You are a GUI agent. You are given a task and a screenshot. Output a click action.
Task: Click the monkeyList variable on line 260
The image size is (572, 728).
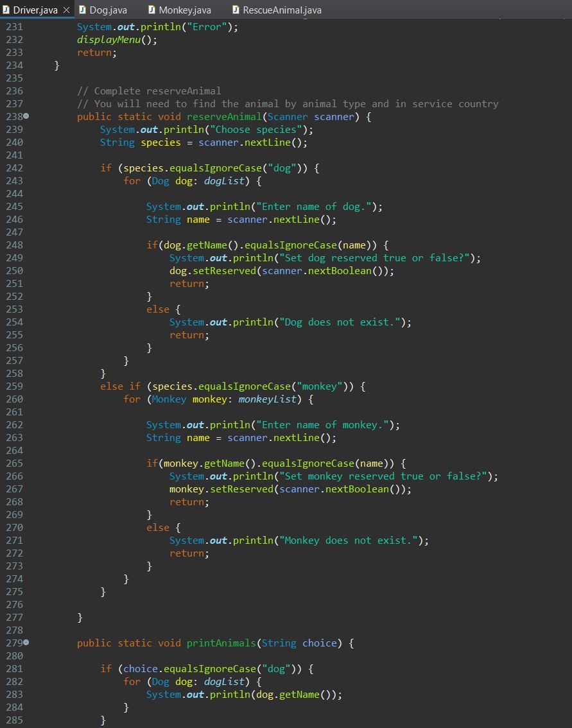tap(267, 399)
